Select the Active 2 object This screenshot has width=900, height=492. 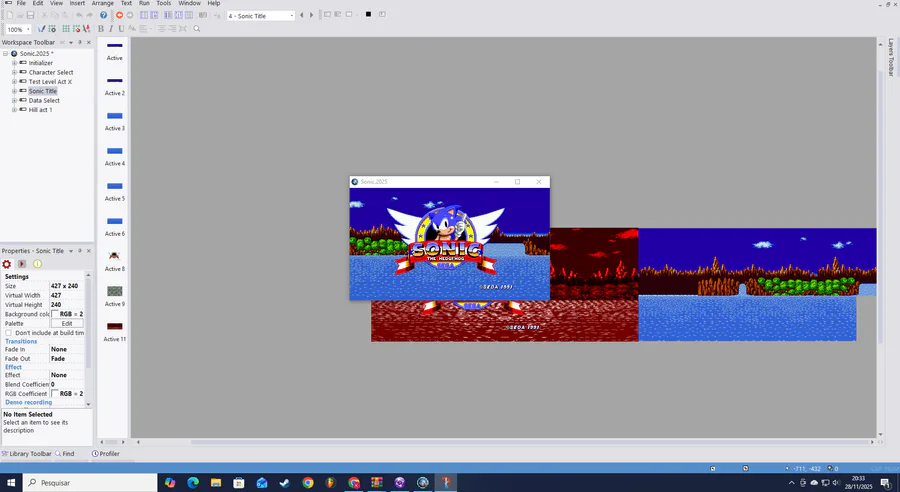tap(114, 86)
